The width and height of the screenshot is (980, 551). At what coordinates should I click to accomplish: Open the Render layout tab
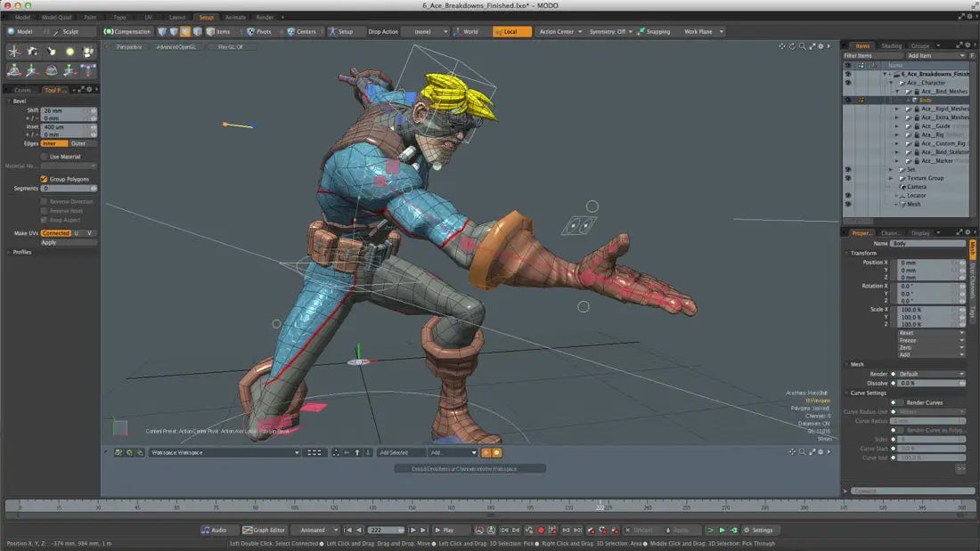tap(265, 18)
